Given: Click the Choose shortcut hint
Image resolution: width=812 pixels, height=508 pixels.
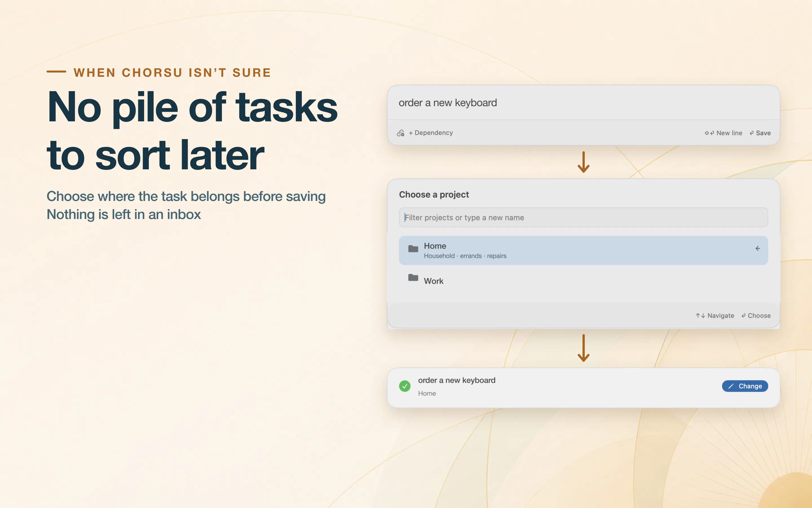Looking at the screenshot, I should pos(756,316).
